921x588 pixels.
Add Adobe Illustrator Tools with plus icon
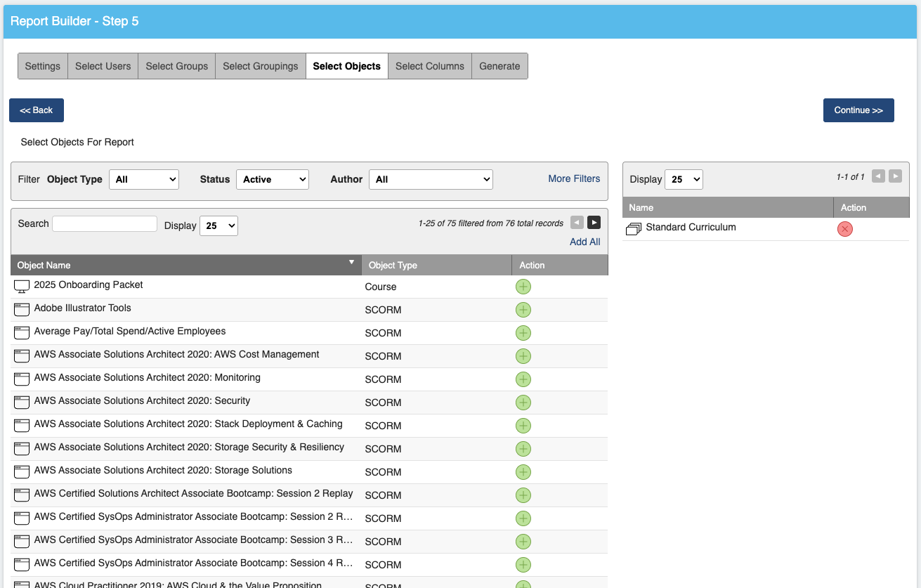pos(523,310)
